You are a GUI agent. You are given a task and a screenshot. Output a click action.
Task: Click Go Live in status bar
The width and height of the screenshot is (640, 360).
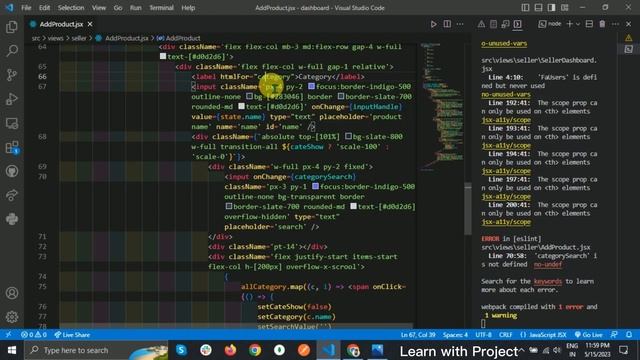588,335
